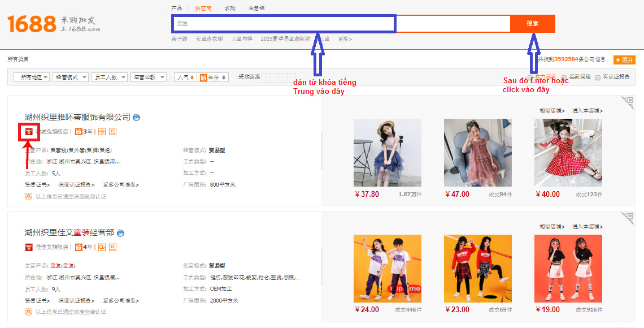Click the red flagship badge next to 佳佳艾旗舰店
Image resolution: width=644 pixels, height=328 pixels.
pyautogui.click(x=29, y=247)
